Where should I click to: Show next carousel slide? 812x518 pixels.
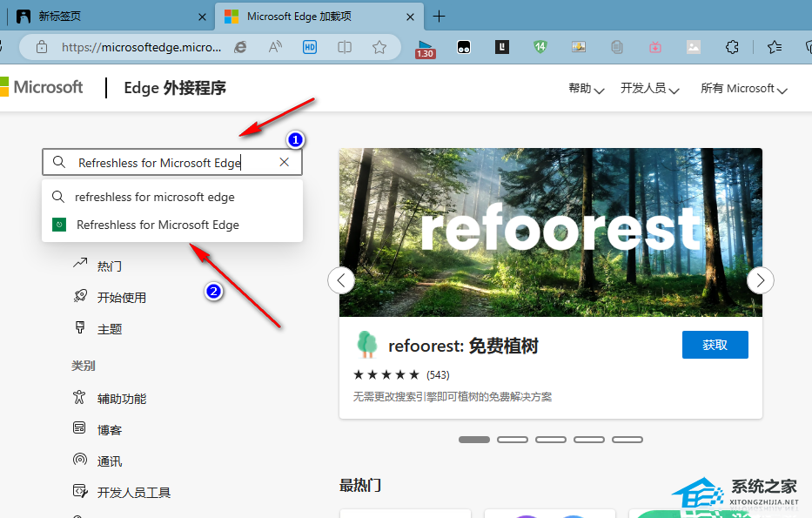click(x=760, y=280)
